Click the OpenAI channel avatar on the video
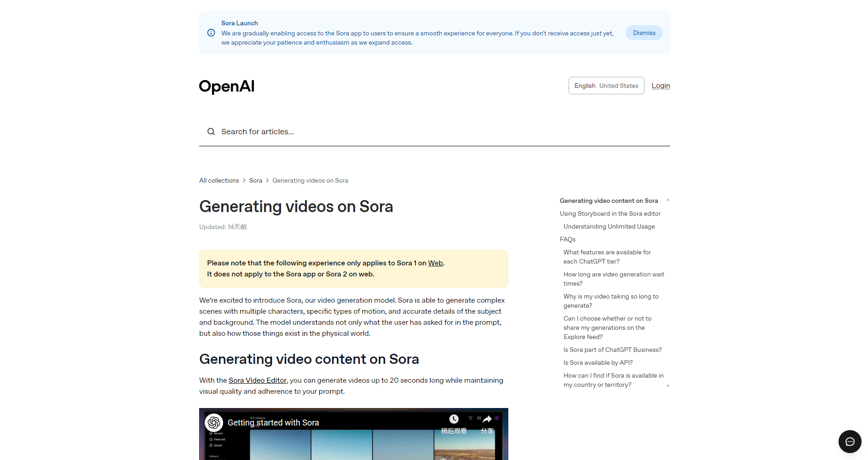This screenshot has width=868, height=460. [214, 422]
